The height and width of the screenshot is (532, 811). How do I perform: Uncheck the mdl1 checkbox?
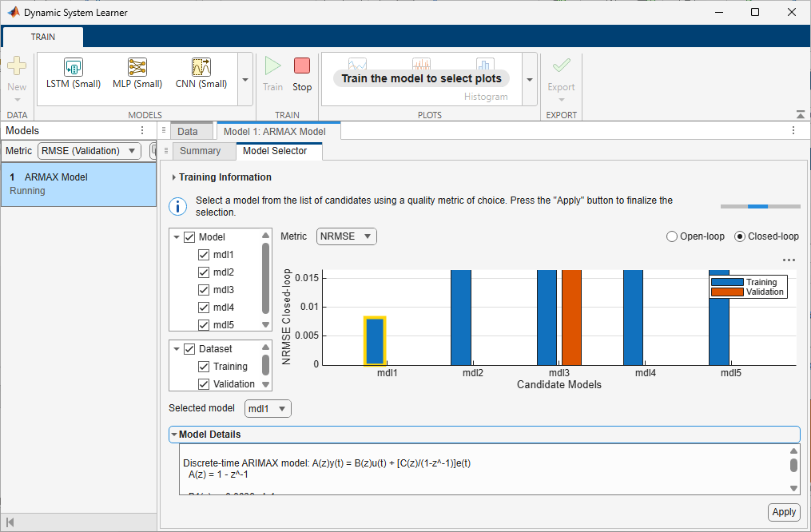tap(204, 255)
